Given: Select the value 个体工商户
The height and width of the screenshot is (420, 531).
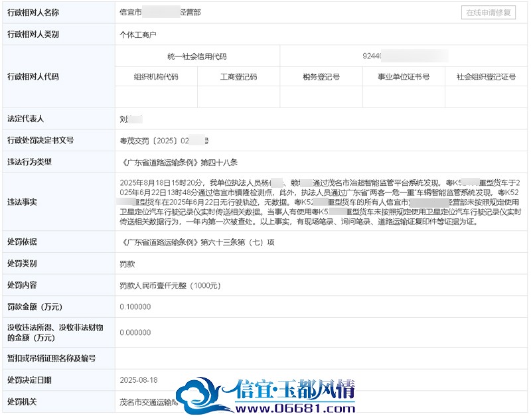Looking at the screenshot, I should pyautogui.click(x=138, y=35).
